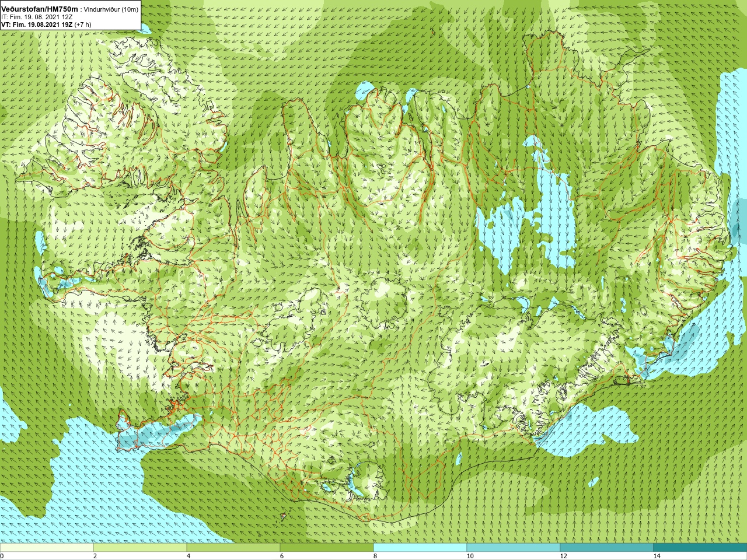This screenshot has height=560, width=747.
Task: Click the legend value 14
Action: click(657, 556)
